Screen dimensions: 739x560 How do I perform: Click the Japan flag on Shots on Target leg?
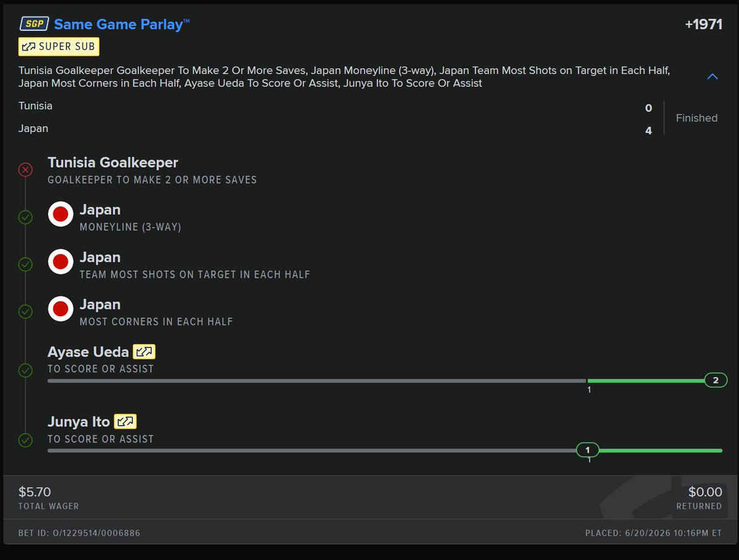pyautogui.click(x=60, y=262)
